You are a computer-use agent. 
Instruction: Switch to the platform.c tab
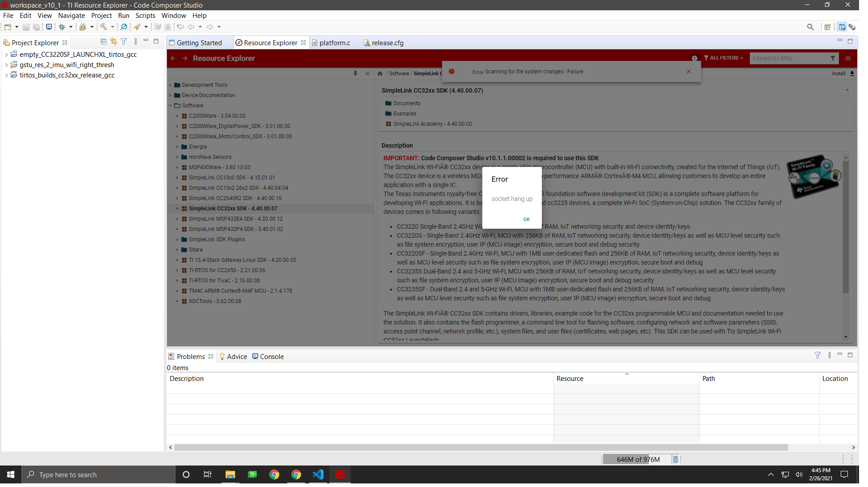[334, 43]
